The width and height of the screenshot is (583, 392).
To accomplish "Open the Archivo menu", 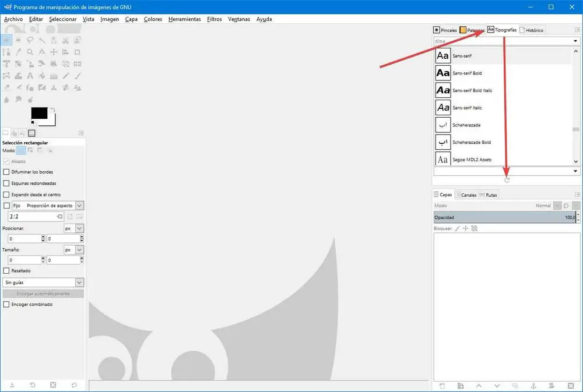I will pyautogui.click(x=13, y=19).
